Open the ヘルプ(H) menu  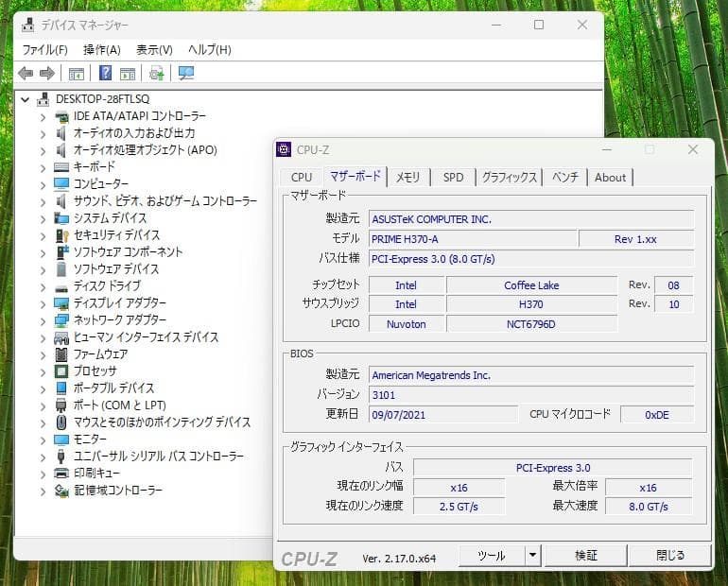click(210, 50)
